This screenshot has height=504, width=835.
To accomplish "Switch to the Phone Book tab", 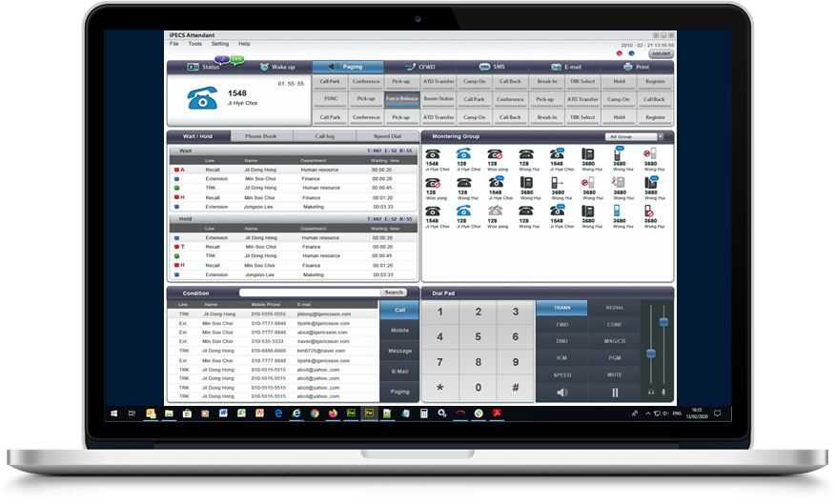I will coord(260,136).
